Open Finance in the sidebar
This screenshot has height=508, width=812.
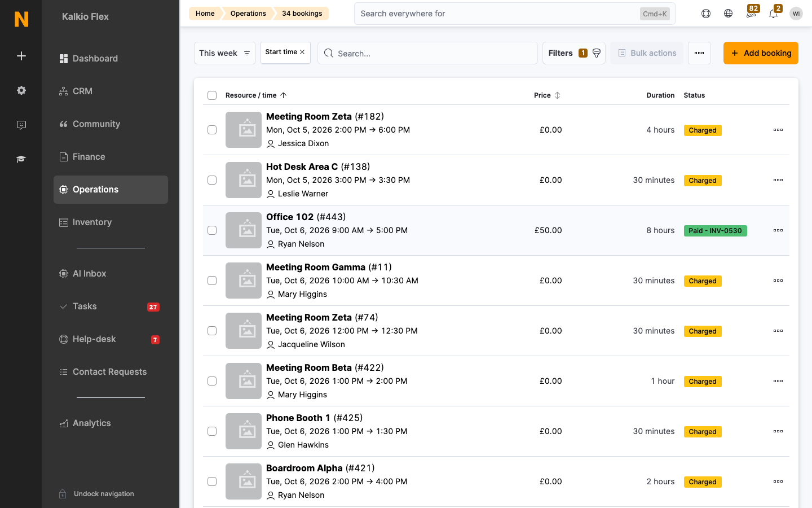coord(111,157)
